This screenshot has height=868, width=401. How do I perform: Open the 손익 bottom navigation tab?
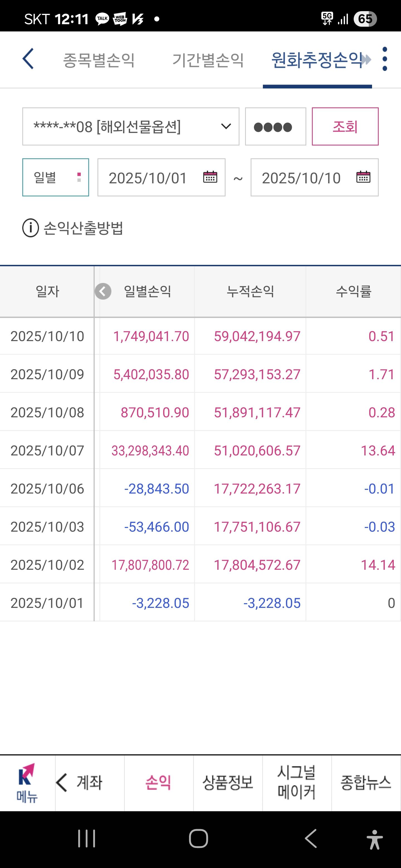pyautogui.click(x=158, y=783)
